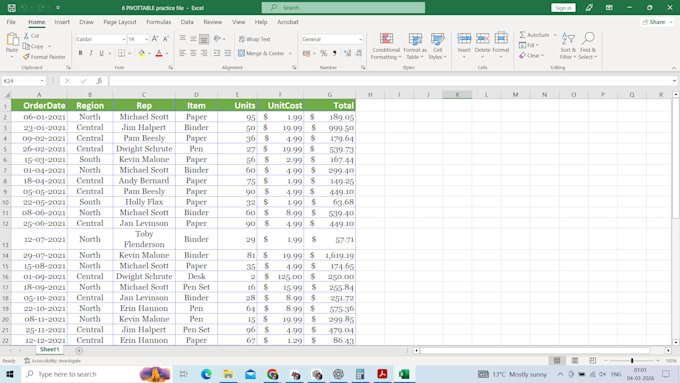Viewport: 680px width, 383px height.
Task: Add a new sheet with the plus button
Action: click(x=79, y=350)
